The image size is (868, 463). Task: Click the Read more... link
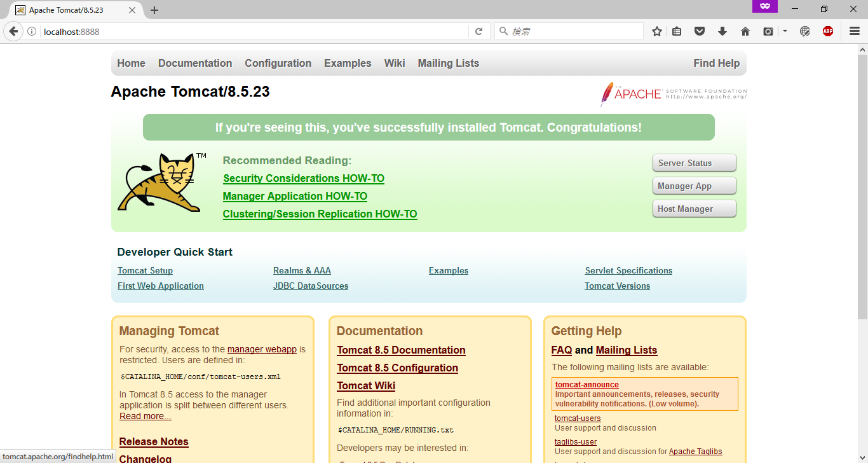(146, 416)
